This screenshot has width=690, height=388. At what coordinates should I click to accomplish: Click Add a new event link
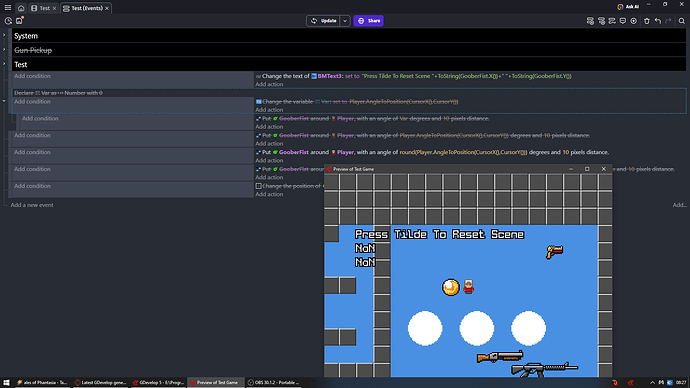(32, 205)
